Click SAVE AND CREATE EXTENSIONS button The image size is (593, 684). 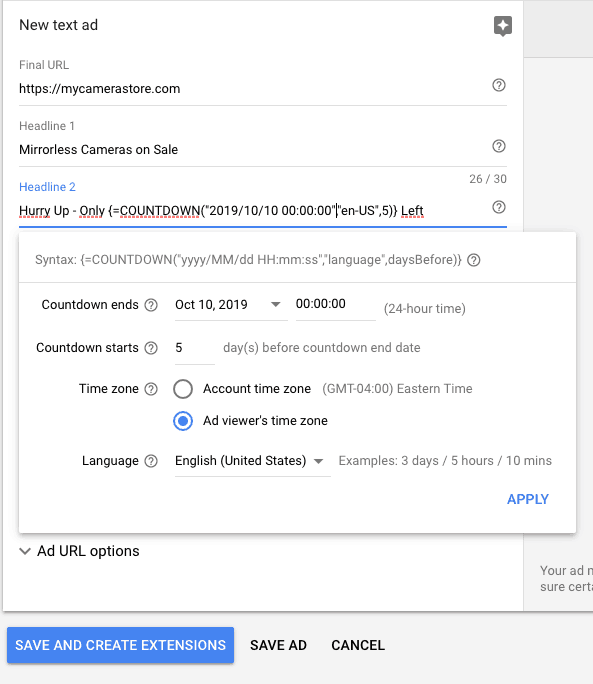click(x=120, y=645)
